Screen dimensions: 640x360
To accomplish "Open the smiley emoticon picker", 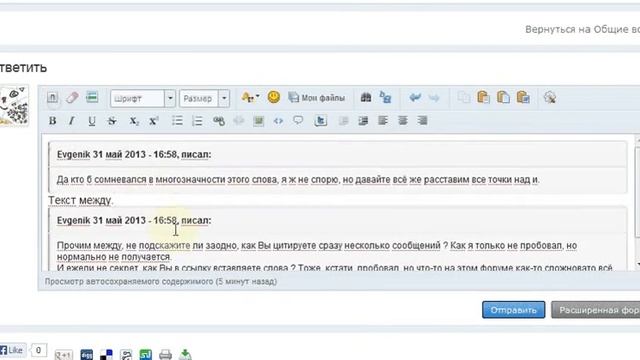I will pyautogui.click(x=273, y=97).
